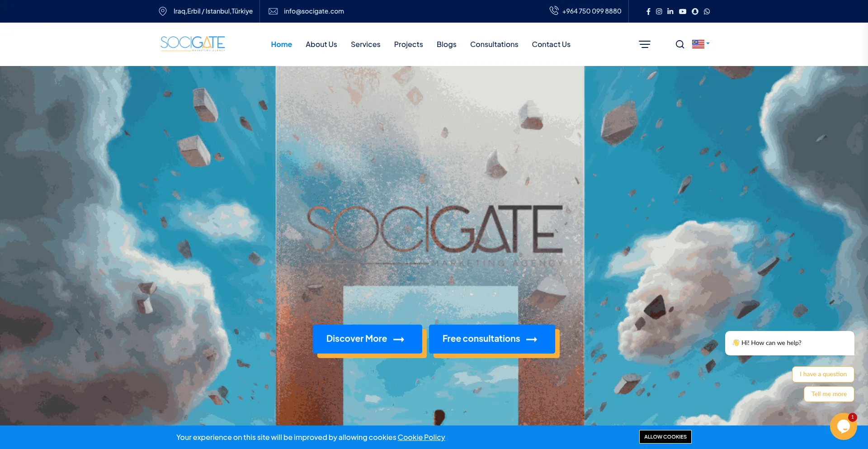868x449 pixels.
Task: Click the Allow Cookies button
Action: [x=665, y=437]
